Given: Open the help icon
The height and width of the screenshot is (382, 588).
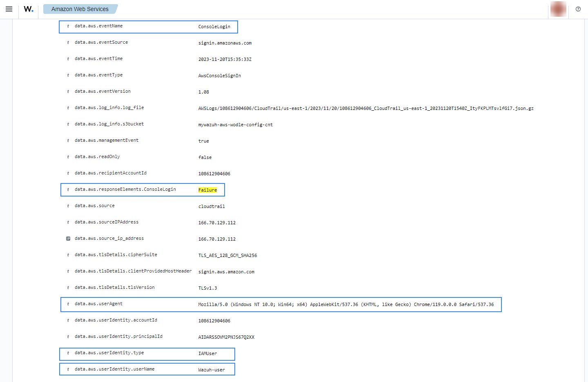Looking at the screenshot, I should pyautogui.click(x=578, y=9).
